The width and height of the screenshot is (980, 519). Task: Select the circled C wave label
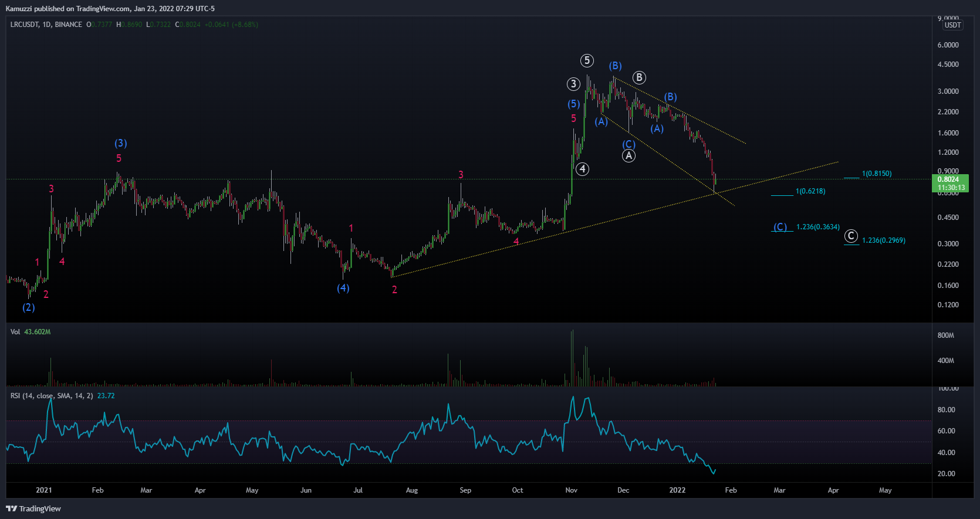[851, 236]
